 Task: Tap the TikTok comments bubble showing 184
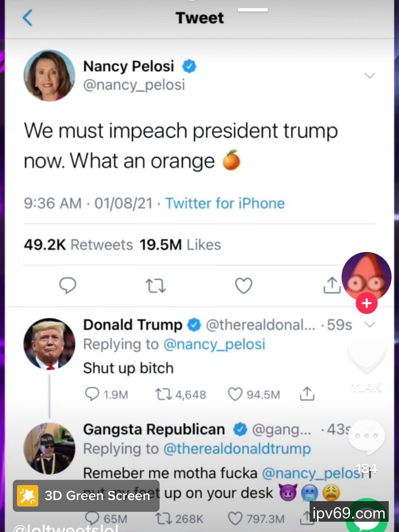click(x=366, y=437)
